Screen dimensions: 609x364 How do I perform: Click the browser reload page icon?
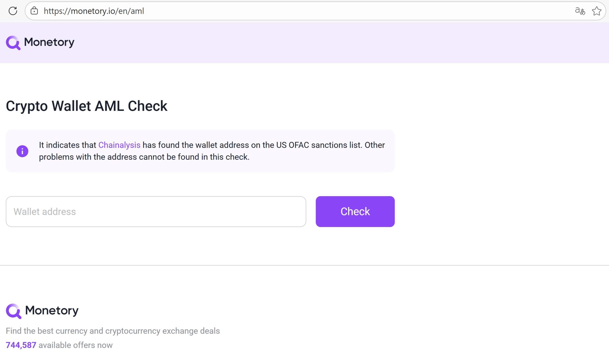pos(13,11)
